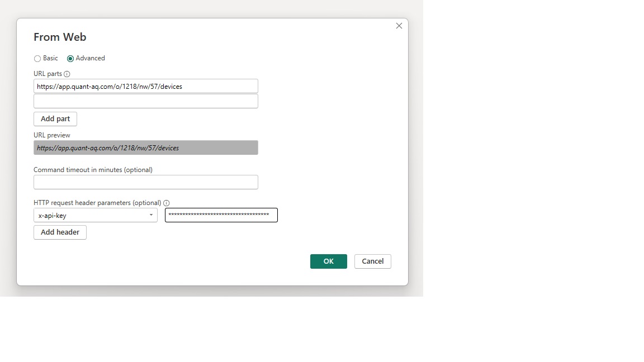Click the URL preview label
The width and height of the screenshot is (644, 362).
[x=52, y=135]
